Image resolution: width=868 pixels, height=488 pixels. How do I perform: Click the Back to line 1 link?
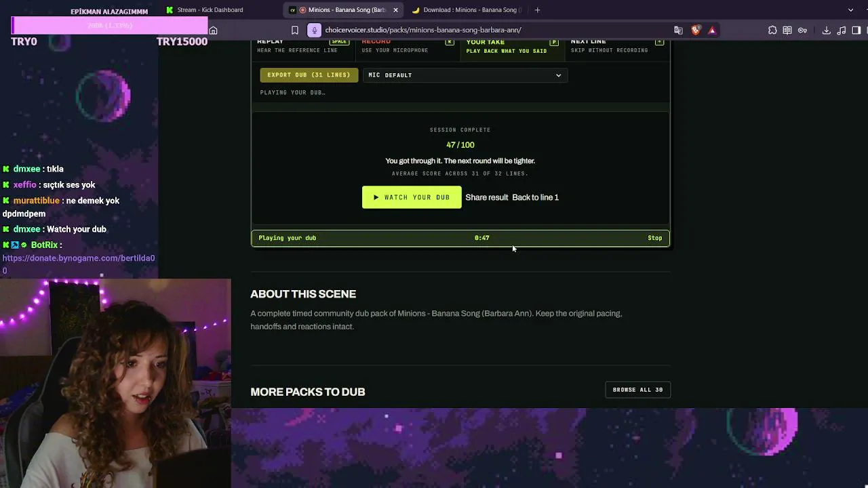[536, 197]
